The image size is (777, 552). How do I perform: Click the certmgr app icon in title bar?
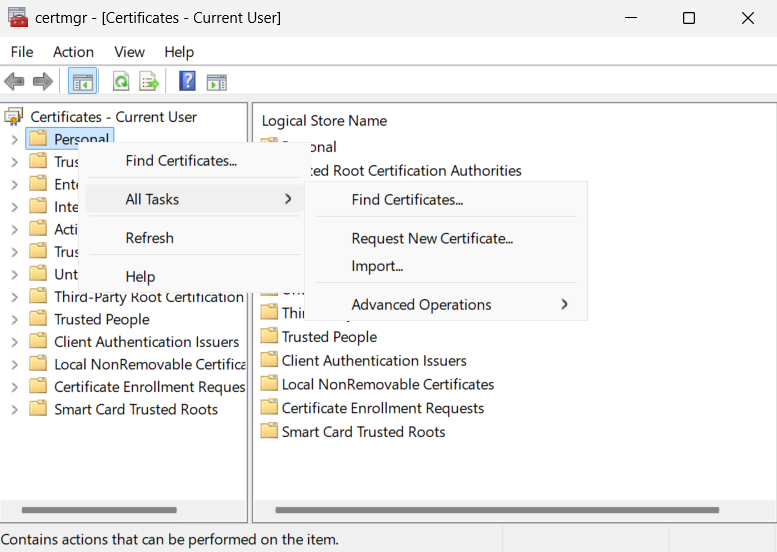pyautogui.click(x=18, y=17)
